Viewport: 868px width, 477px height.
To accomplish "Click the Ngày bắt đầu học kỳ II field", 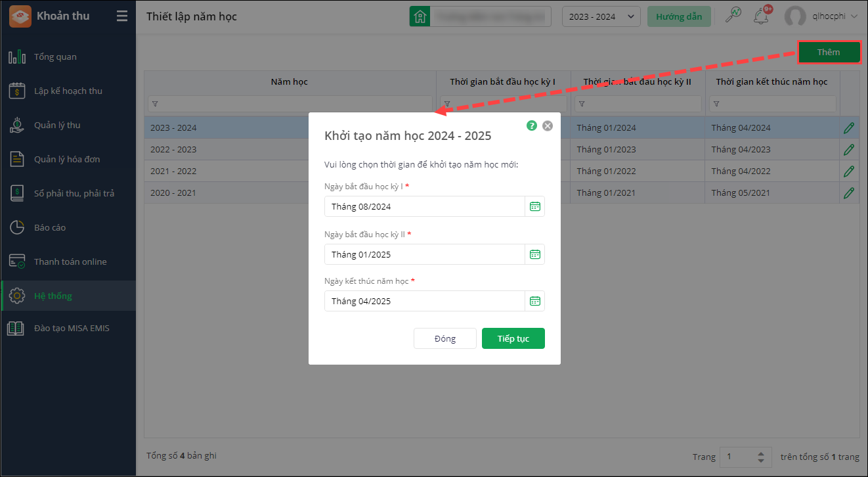I will coord(425,254).
